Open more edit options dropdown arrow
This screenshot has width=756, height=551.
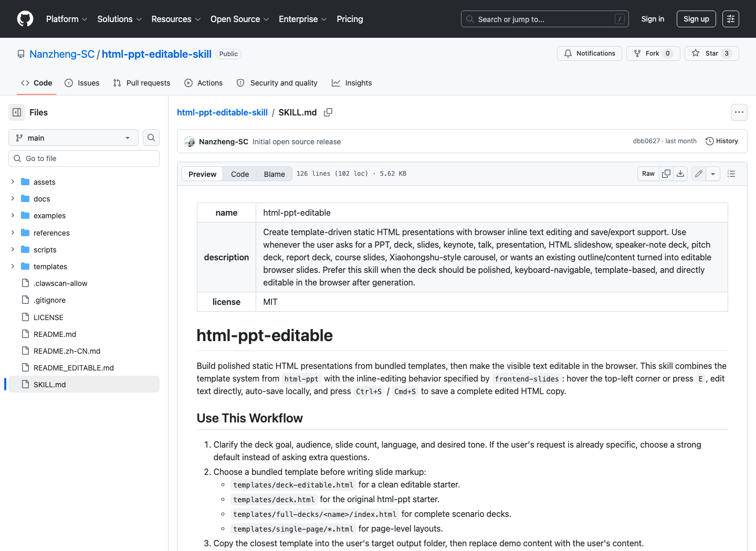pos(713,174)
